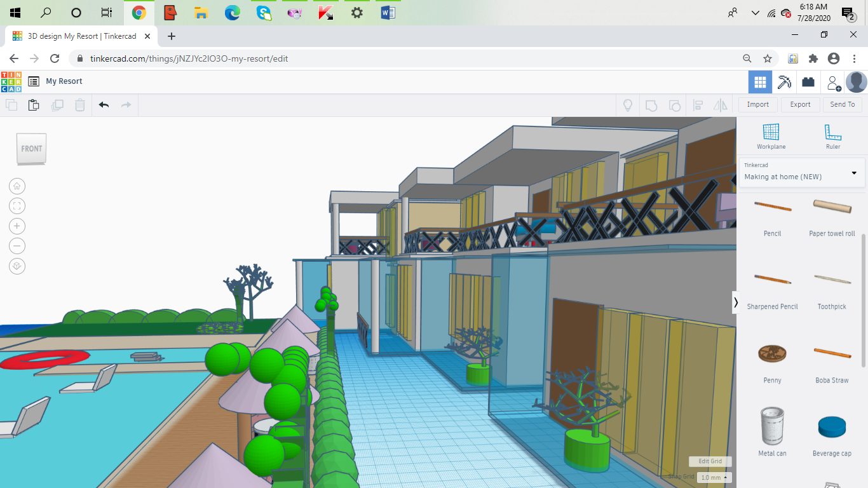The height and width of the screenshot is (488, 868).
Task: Click the Mirror tool icon
Action: pyautogui.click(x=720, y=105)
